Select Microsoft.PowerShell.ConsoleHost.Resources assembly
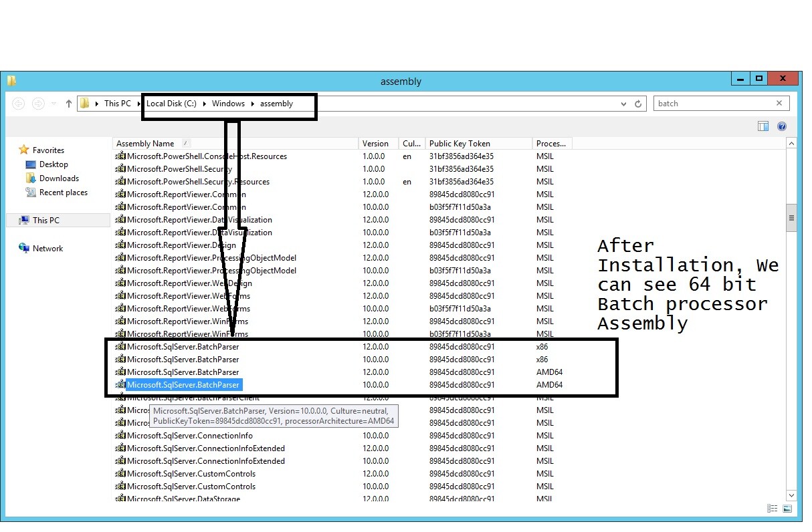812x532 pixels. [x=207, y=156]
